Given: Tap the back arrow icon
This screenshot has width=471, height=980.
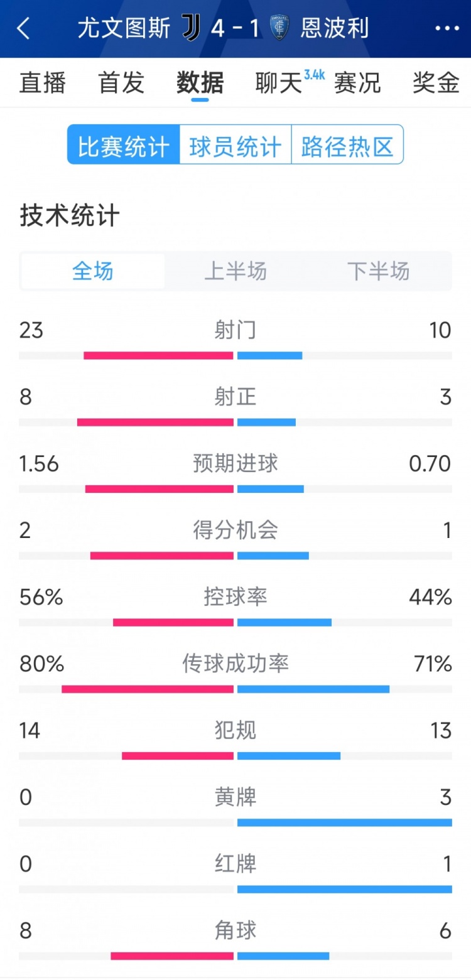Looking at the screenshot, I should point(24,28).
